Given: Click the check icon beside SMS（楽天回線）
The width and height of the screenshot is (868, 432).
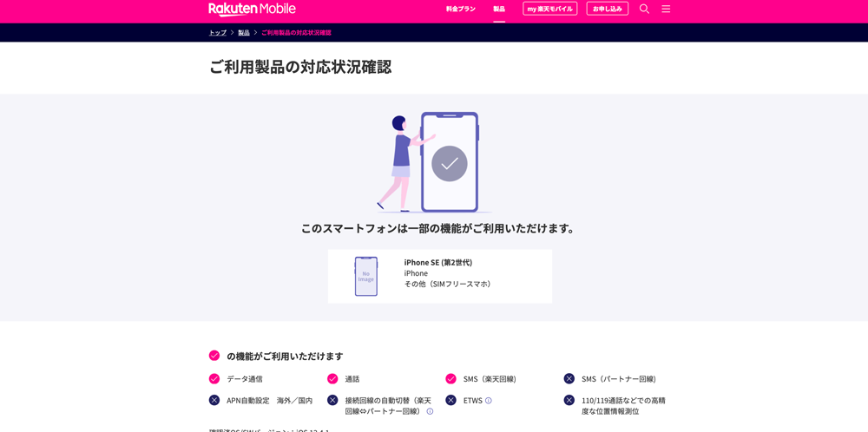Looking at the screenshot, I should (x=450, y=379).
